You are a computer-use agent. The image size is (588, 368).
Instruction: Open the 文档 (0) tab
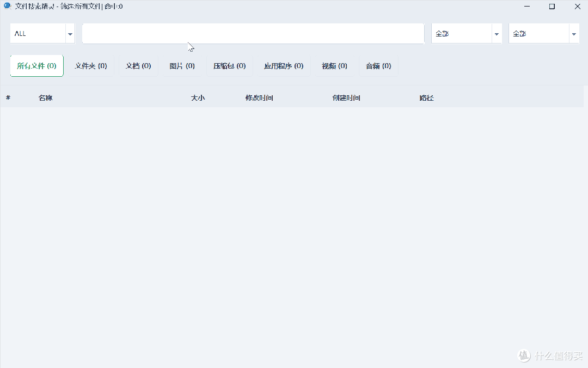click(138, 66)
